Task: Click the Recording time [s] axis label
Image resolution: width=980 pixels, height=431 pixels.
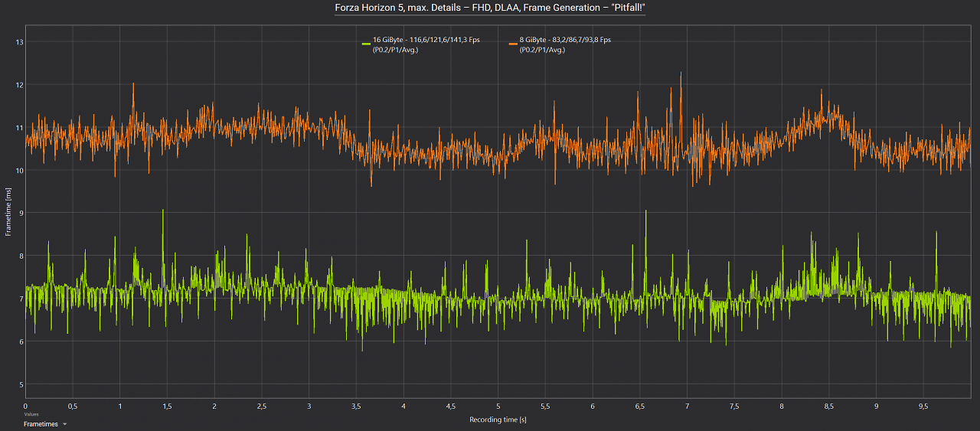Action: [498, 420]
